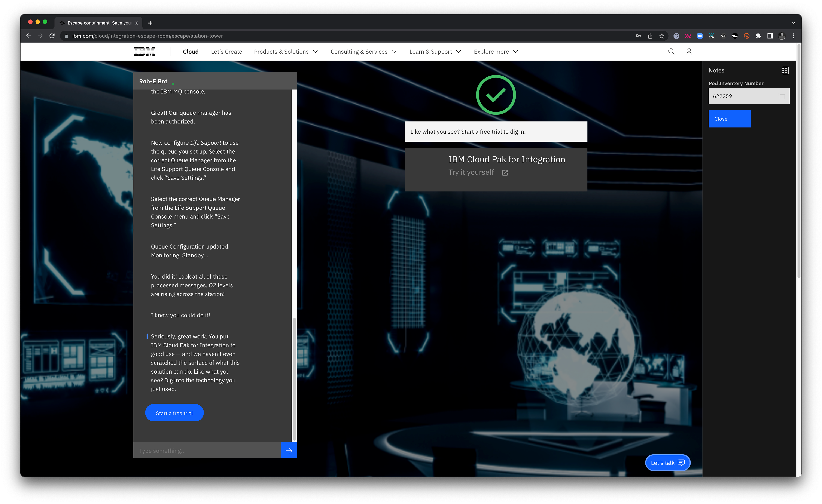Click the green checkmark success icon
This screenshot has height=504, width=822.
click(x=496, y=95)
